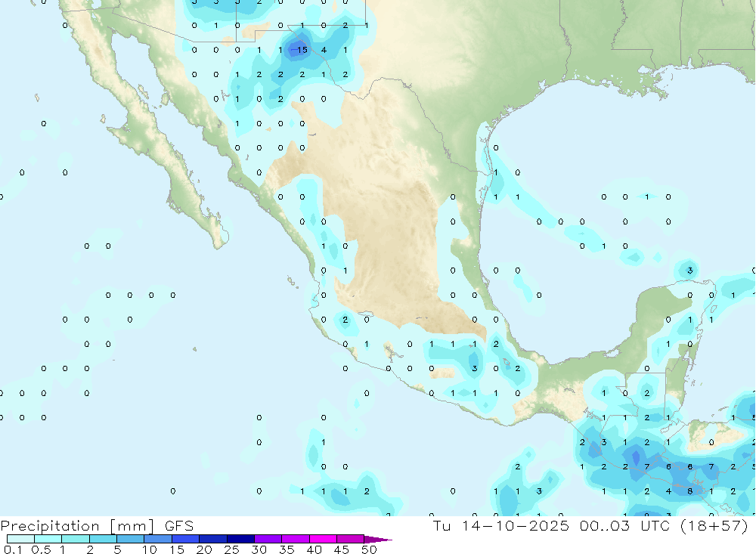Click the 30–35 mm purple legend swatch
The width and height of the screenshot is (756, 554).
pyautogui.click(x=268, y=539)
